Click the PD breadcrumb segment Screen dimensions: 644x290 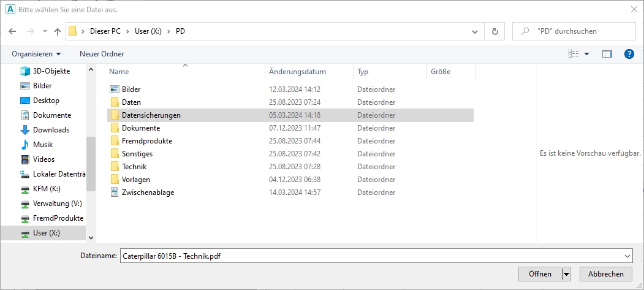(x=180, y=31)
